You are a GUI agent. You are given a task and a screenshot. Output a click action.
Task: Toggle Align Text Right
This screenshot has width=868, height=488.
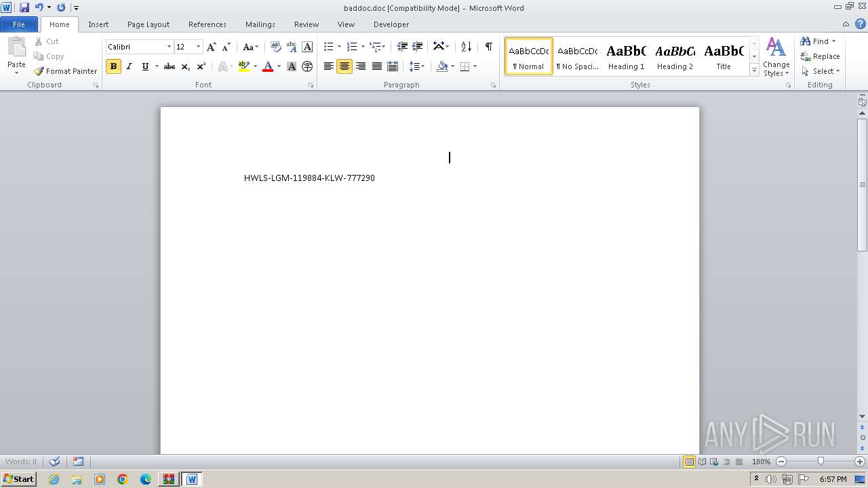[x=361, y=66]
